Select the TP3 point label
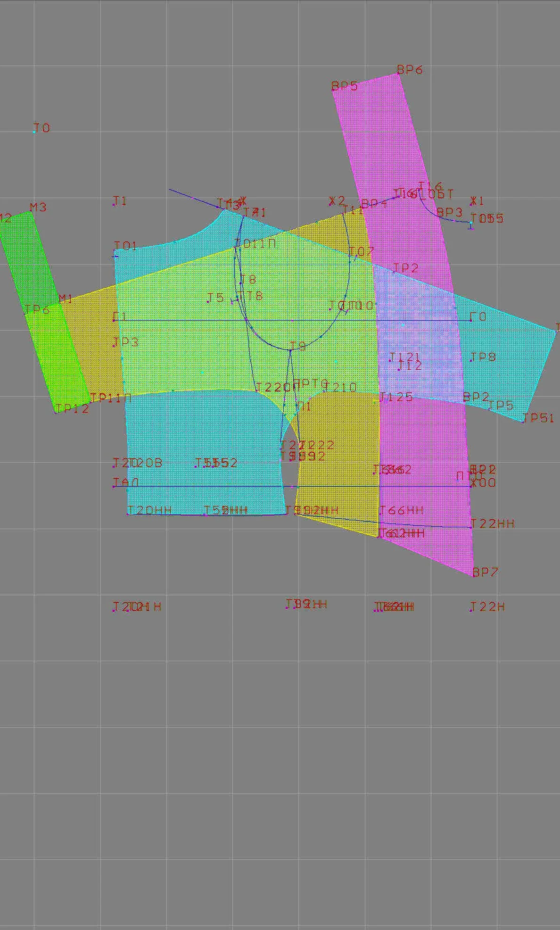This screenshot has height=930, width=560. point(126,342)
